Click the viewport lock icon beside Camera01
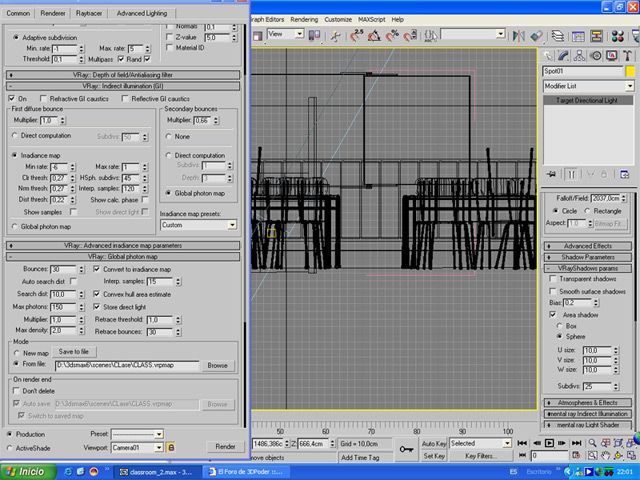 point(171,447)
